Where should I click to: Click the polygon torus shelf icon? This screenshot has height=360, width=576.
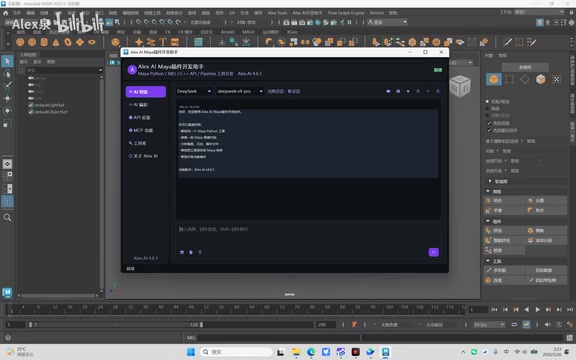(68, 42)
